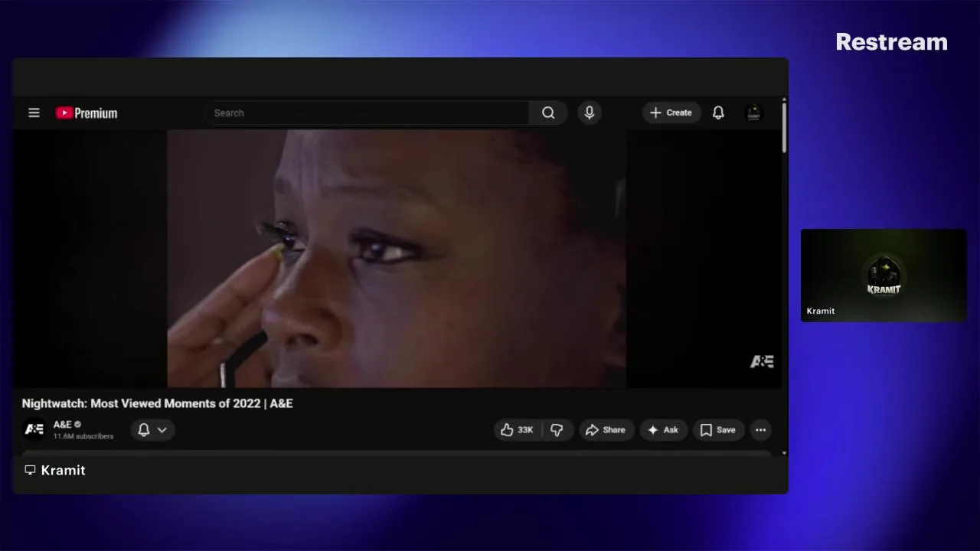The image size is (980, 551).
Task: Share the Nightwatch video
Action: click(606, 430)
